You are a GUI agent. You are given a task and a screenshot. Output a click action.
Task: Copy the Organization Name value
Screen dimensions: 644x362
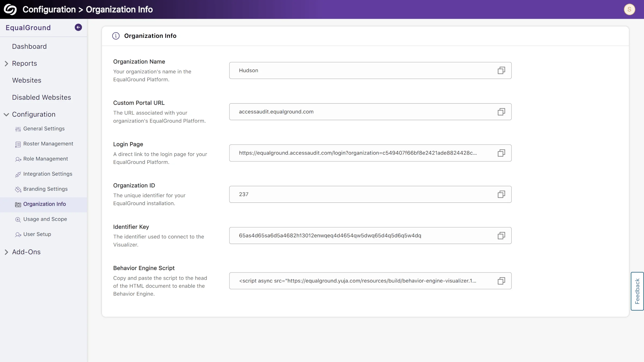click(501, 71)
